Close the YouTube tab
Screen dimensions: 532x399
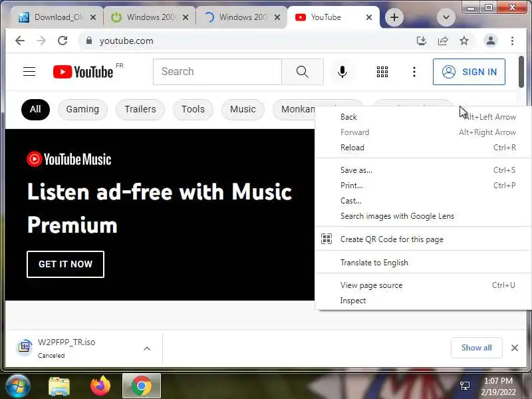coord(369,17)
